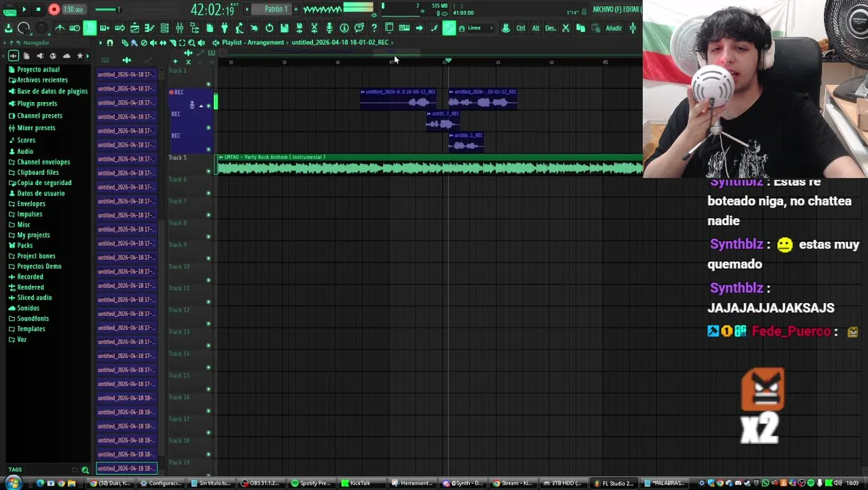Toggle Track 18 mute LED
This screenshot has height=490, width=868.
click(208, 454)
